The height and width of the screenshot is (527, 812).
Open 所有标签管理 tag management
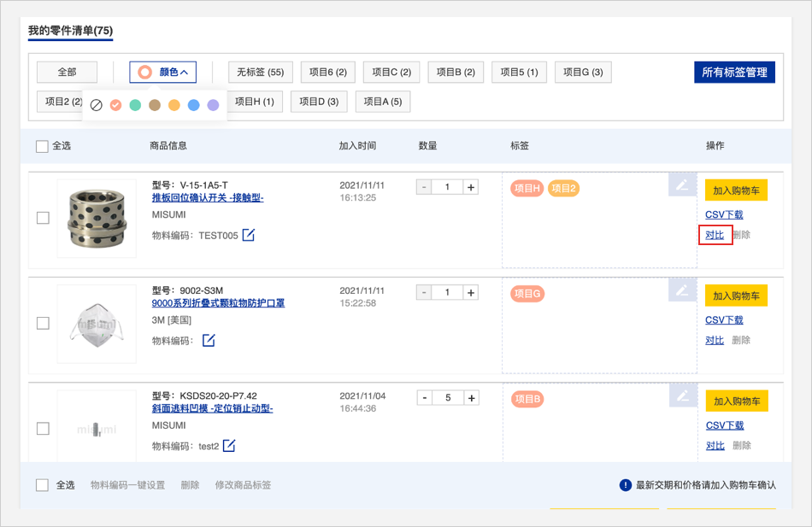734,73
